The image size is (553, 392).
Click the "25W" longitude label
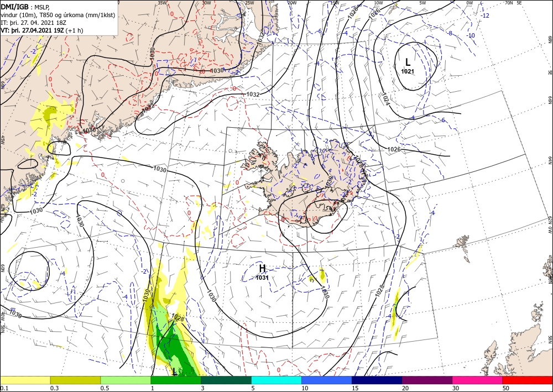249,3
